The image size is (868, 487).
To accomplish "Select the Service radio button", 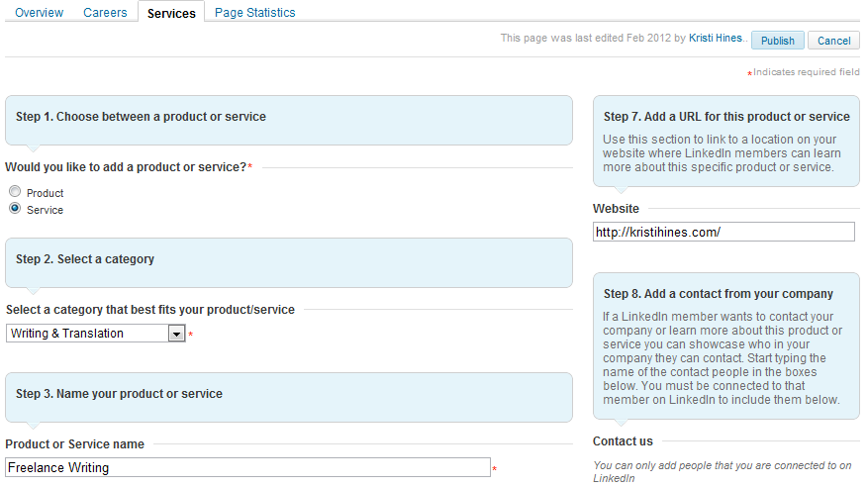I will click(15, 209).
